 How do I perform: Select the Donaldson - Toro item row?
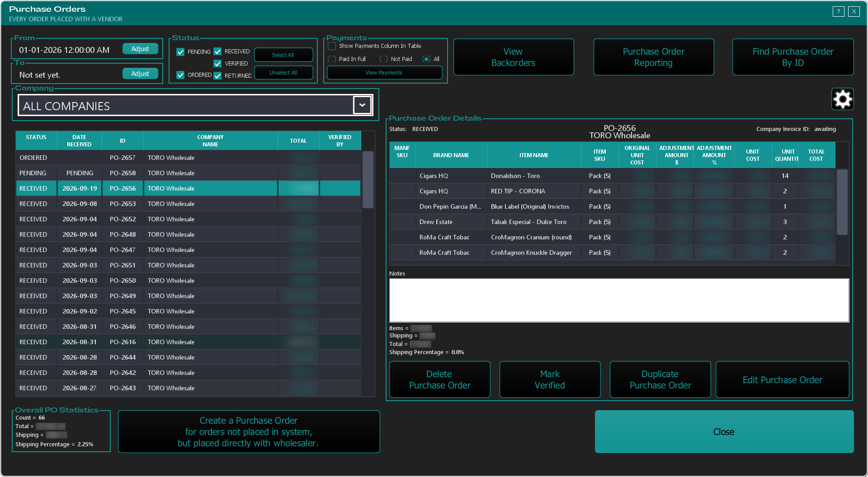[612, 176]
